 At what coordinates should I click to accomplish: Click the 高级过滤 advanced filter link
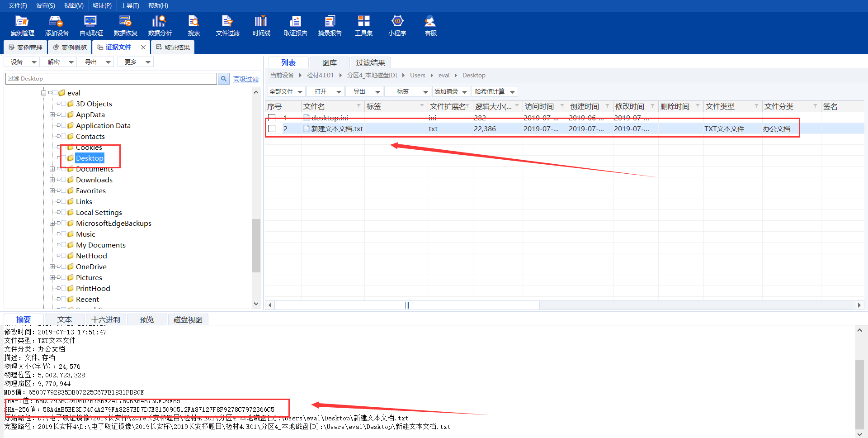tap(246, 79)
